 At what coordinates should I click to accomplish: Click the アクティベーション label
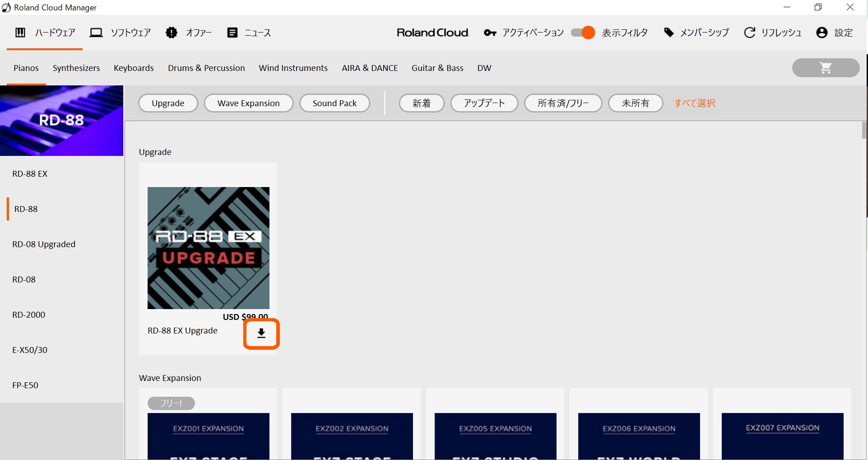[533, 33]
